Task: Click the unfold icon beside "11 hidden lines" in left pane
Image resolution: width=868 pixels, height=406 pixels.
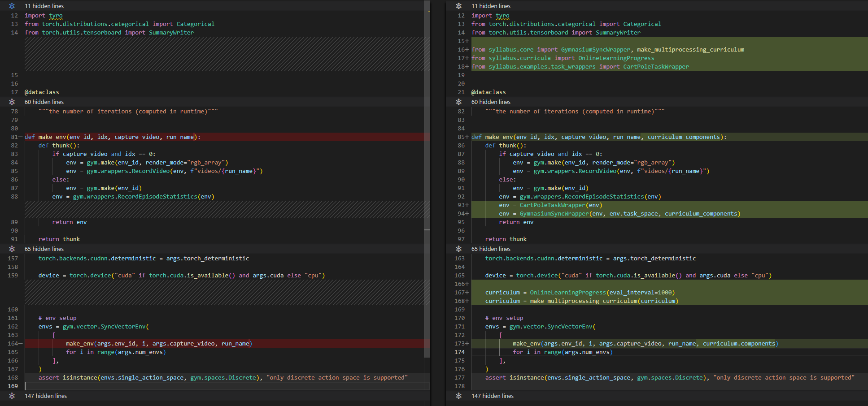Action: tap(12, 6)
